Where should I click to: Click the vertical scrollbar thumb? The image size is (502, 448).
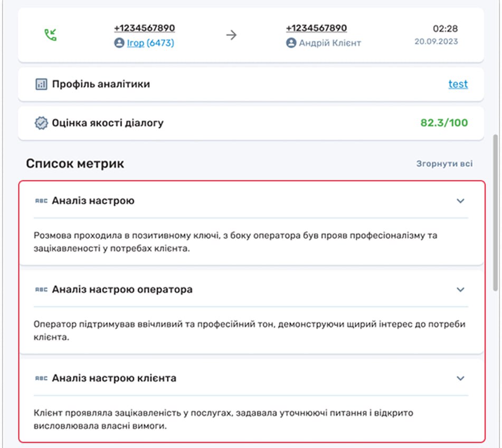pyautogui.click(x=495, y=211)
